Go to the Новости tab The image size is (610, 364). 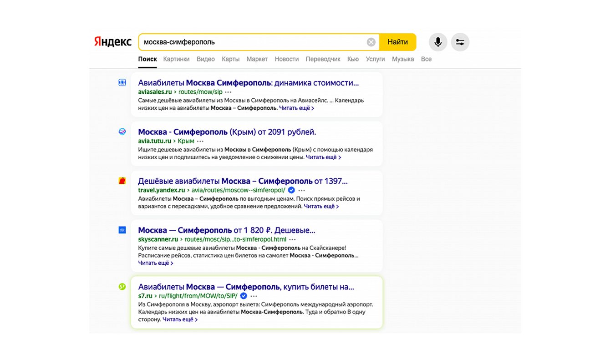(287, 59)
